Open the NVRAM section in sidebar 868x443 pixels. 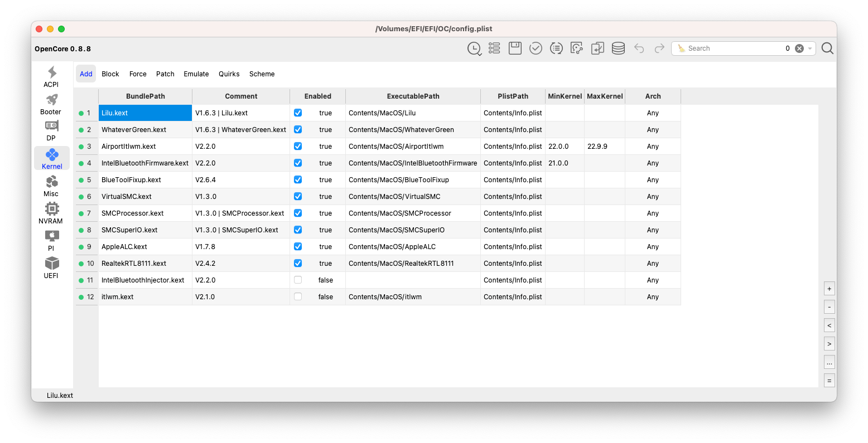(51, 213)
